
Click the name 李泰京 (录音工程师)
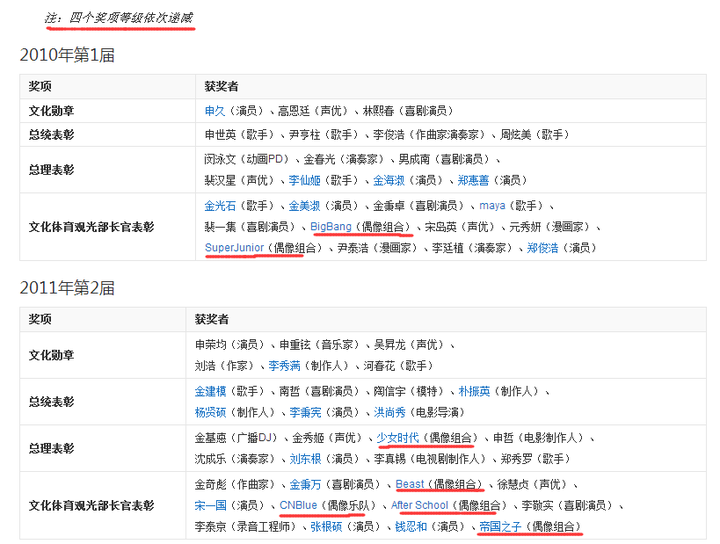(x=246, y=527)
